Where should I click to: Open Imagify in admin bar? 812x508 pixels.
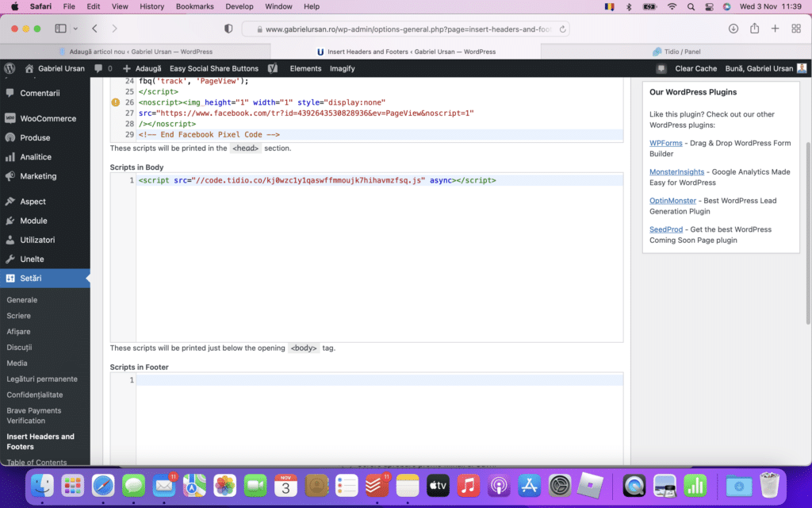[343, 68]
